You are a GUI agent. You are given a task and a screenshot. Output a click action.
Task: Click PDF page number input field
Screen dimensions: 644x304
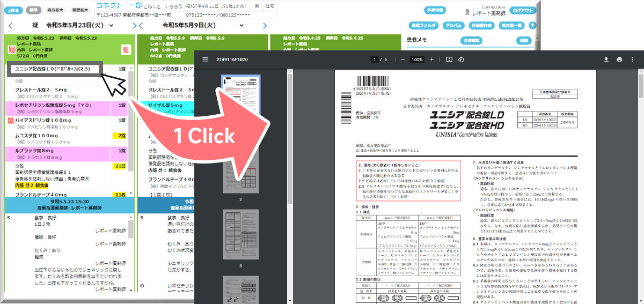(376, 60)
